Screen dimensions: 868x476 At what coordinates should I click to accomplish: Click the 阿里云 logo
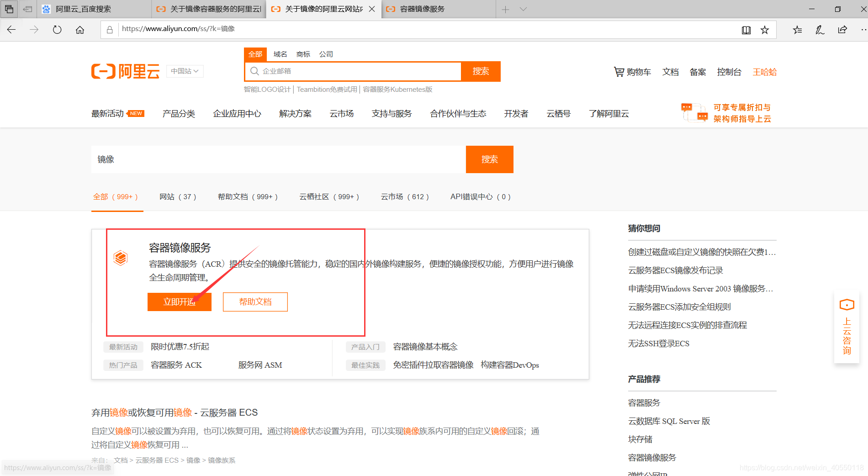126,71
